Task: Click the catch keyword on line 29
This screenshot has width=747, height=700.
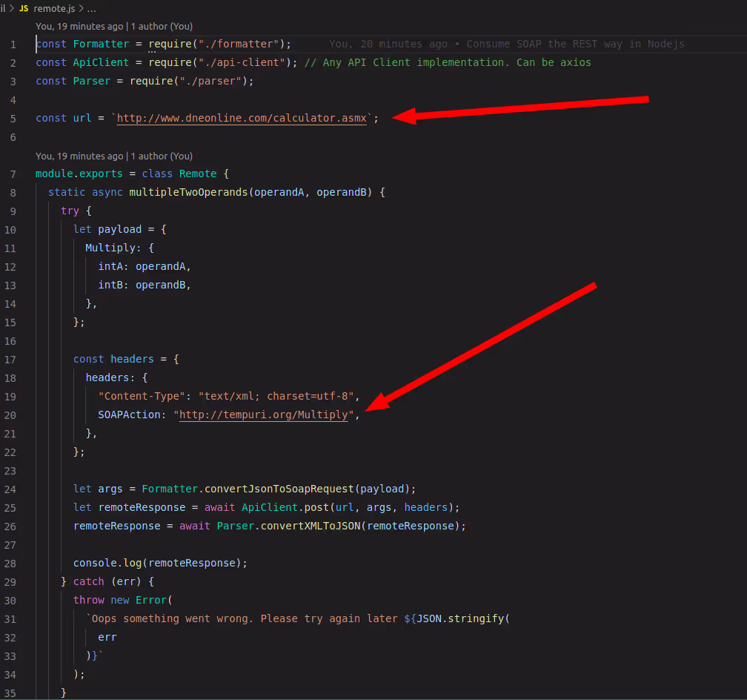Action: coord(88,582)
